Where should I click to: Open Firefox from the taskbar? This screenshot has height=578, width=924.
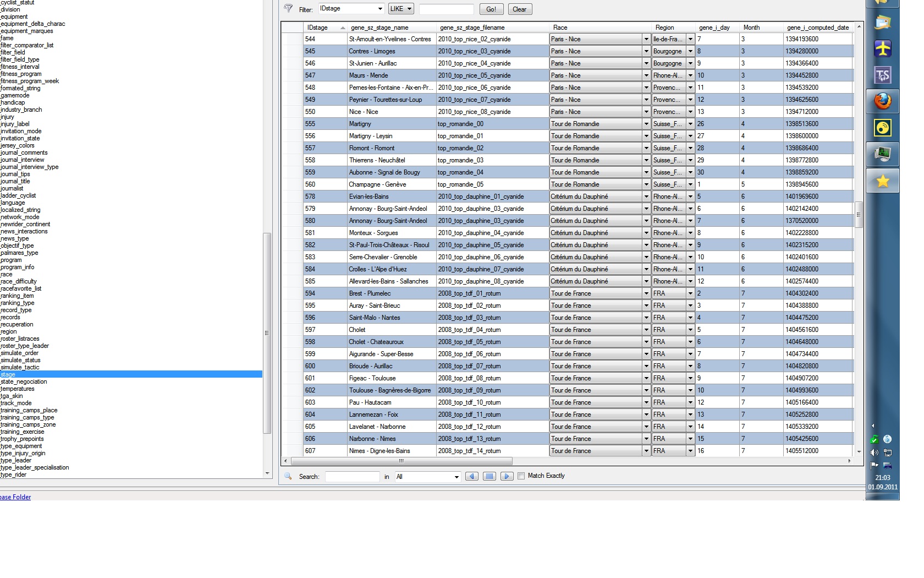[882, 102]
